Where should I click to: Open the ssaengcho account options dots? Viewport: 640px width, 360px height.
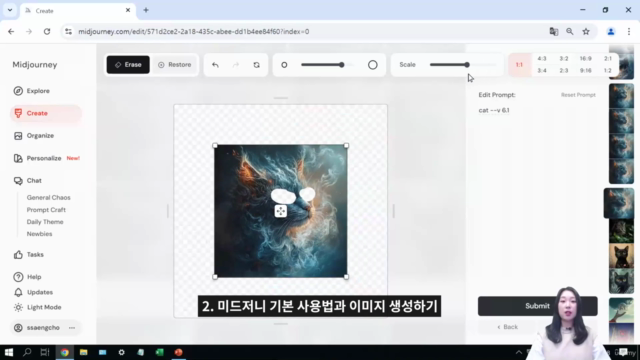pos(72,328)
